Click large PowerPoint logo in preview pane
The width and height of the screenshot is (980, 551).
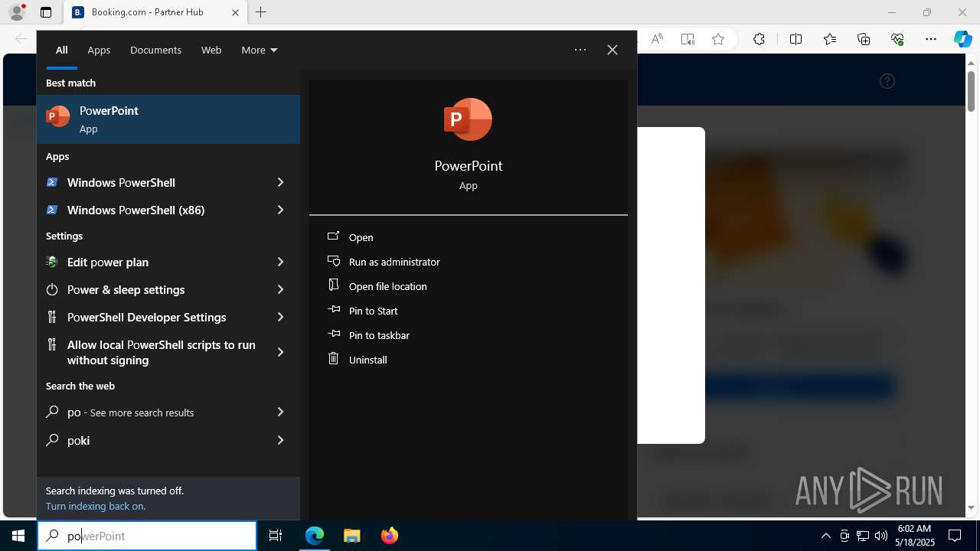coord(468,119)
